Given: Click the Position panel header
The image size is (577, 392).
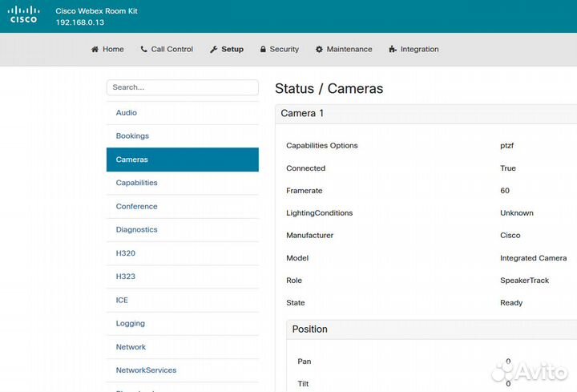Looking at the screenshot, I should click(432, 329).
